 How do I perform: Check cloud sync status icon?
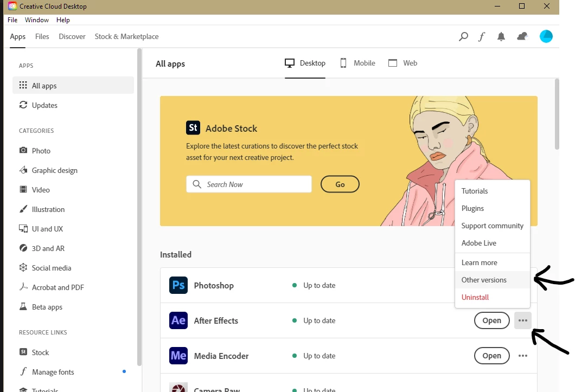[x=522, y=36]
